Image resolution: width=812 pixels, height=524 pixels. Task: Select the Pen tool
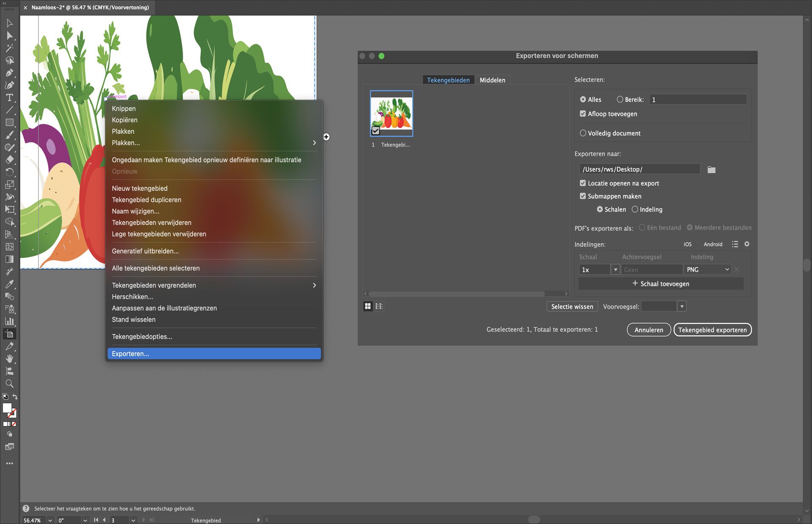point(9,73)
